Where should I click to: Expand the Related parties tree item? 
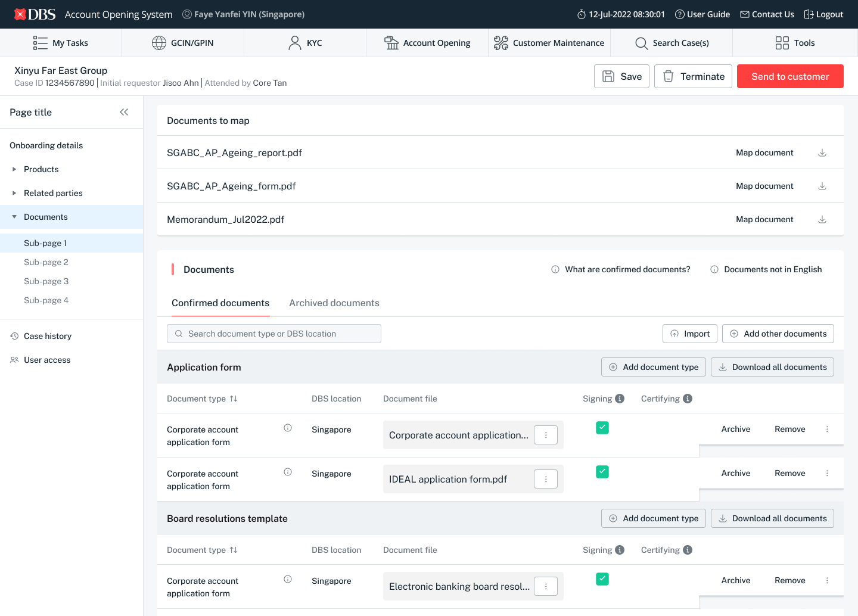coord(14,193)
